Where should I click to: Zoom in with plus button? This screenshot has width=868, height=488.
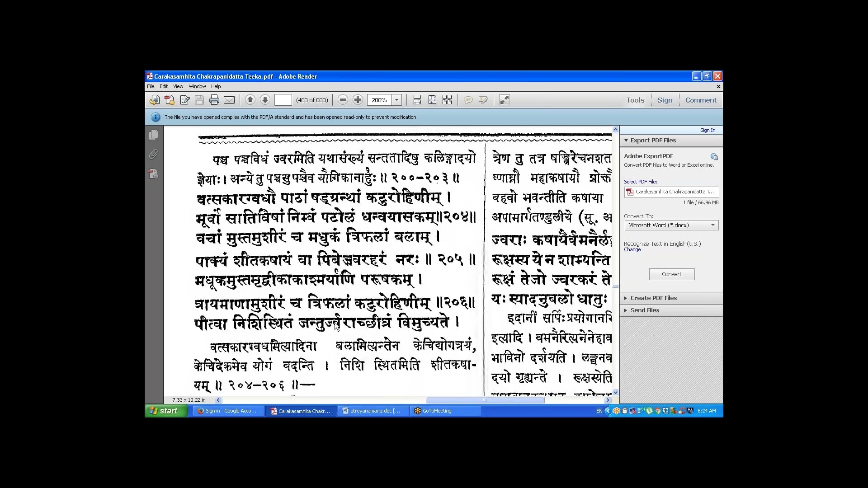click(358, 100)
